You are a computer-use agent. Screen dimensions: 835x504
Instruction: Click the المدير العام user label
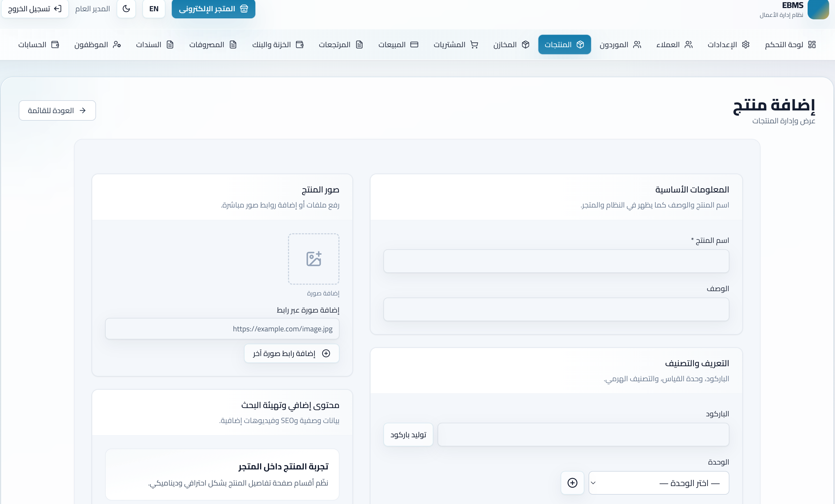93,9
